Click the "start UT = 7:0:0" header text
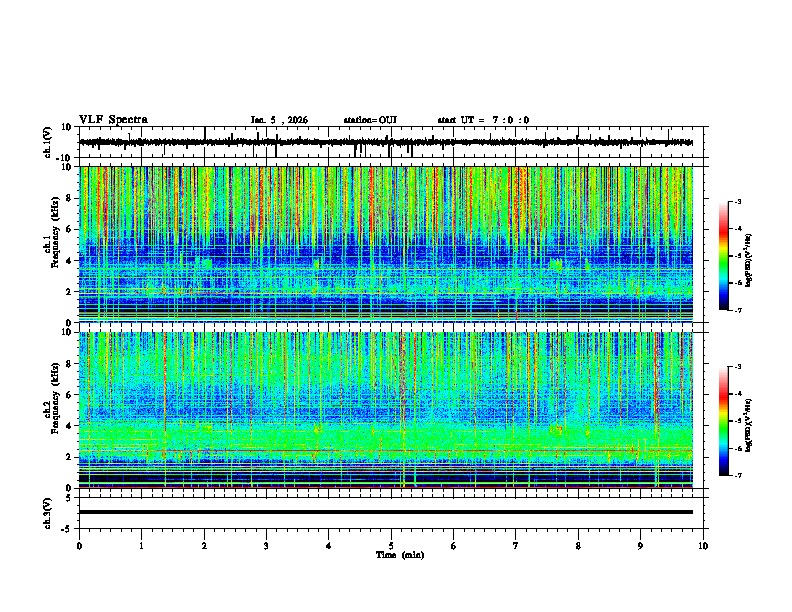 coord(483,120)
